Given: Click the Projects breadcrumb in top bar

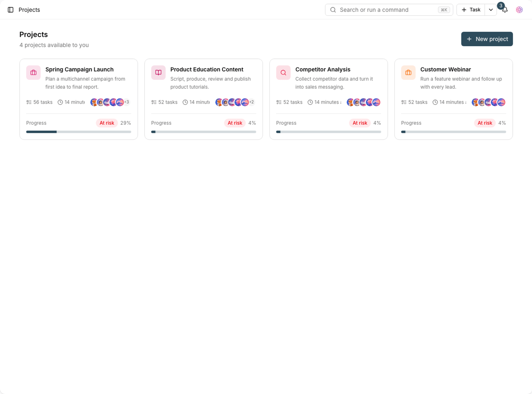Looking at the screenshot, I should (29, 10).
